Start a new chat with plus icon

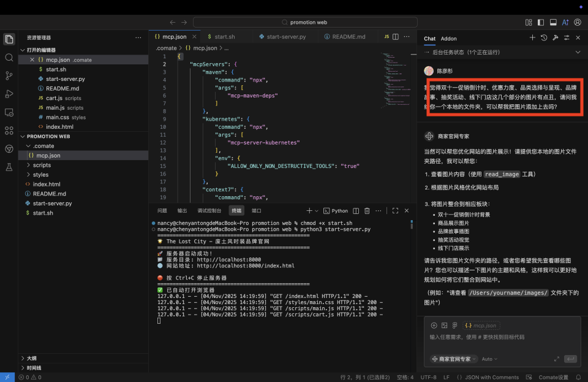pos(532,38)
